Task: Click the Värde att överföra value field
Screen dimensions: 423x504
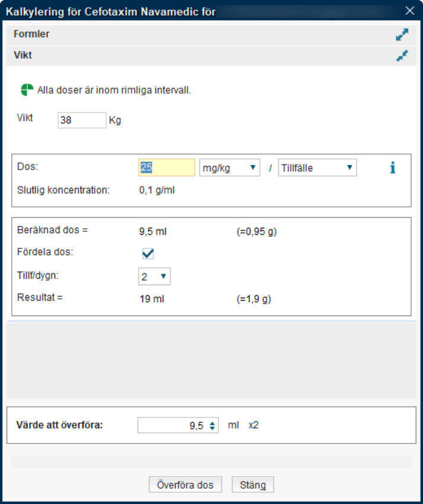Action: [x=172, y=425]
